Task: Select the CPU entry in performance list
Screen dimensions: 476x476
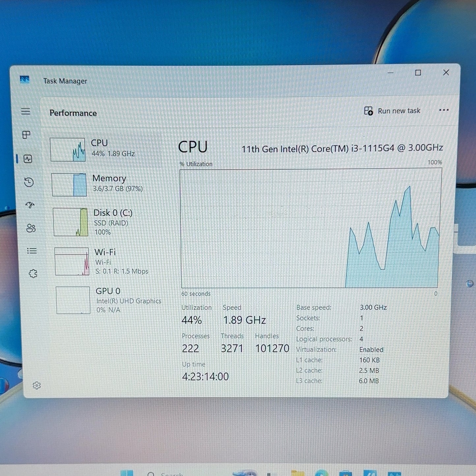Action: (106, 150)
